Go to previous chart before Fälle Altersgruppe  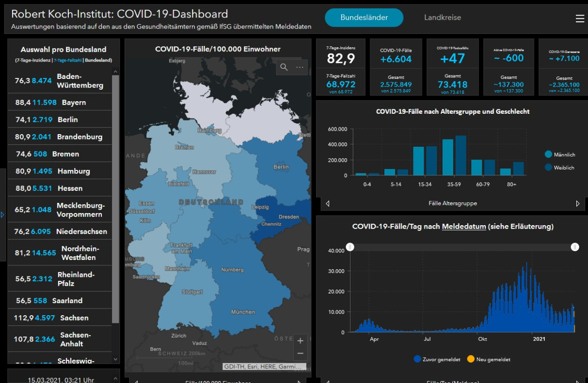328,204
